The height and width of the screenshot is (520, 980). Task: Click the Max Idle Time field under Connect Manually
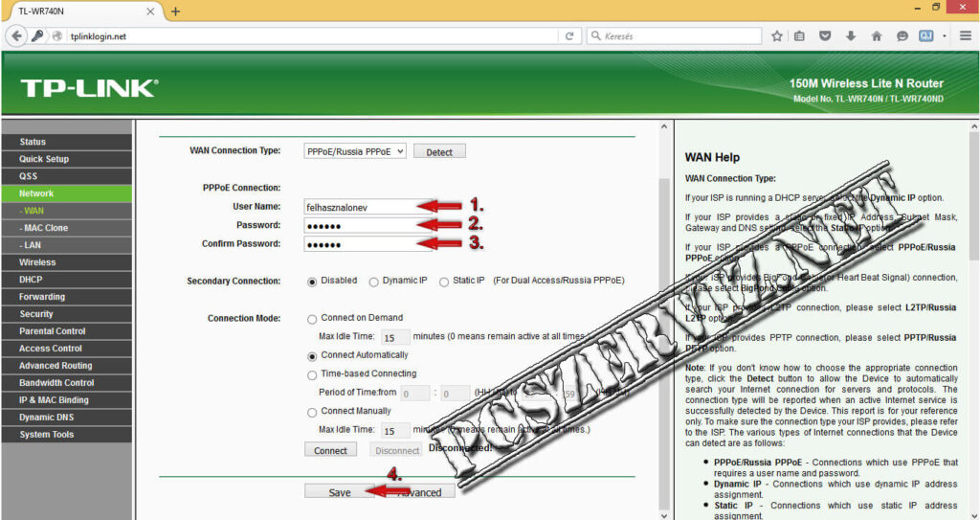point(395,431)
